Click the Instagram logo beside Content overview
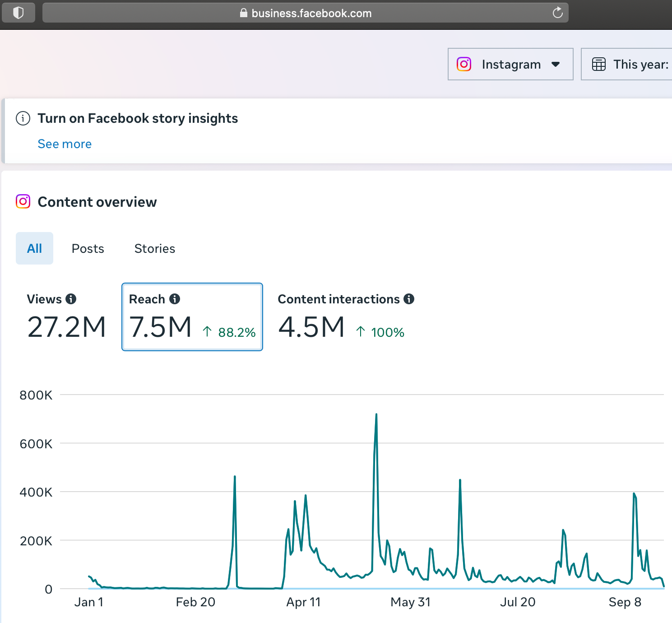 (x=23, y=201)
